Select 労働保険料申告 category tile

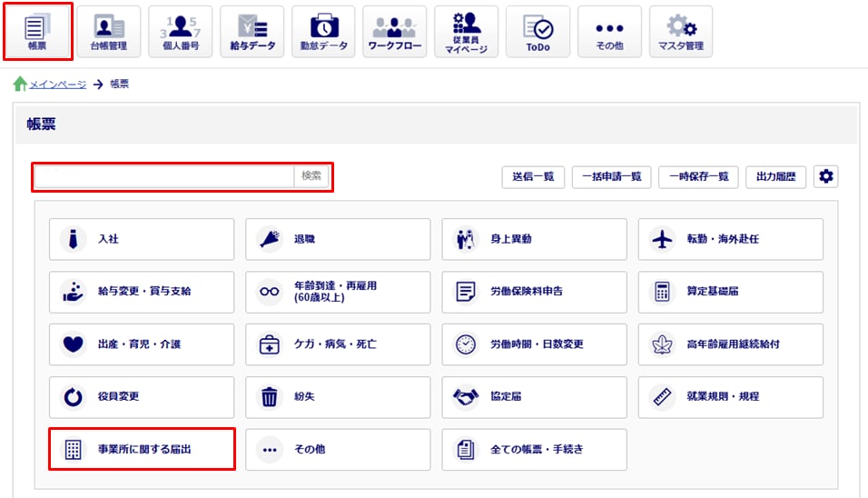pyautogui.click(x=534, y=292)
